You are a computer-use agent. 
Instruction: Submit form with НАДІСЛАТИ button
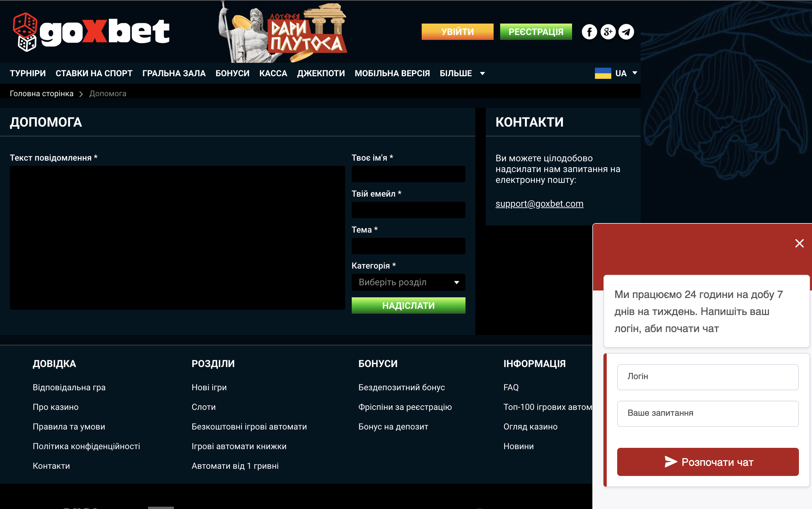tap(408, 305)
